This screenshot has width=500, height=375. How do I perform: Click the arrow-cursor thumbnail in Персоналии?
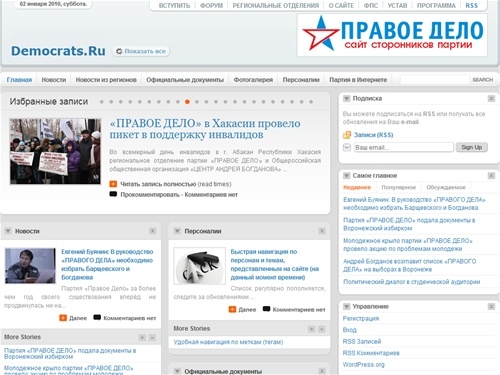coord(199,266)
